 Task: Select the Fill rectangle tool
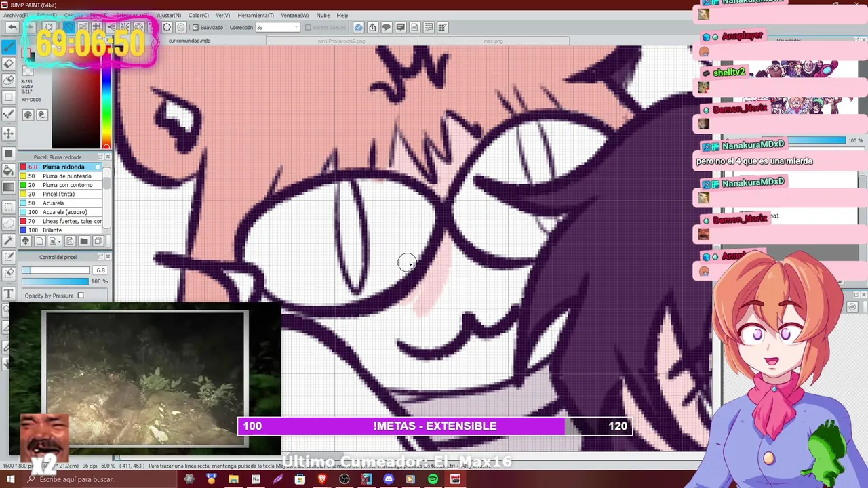pyautogui.click(x=9, y=154)
